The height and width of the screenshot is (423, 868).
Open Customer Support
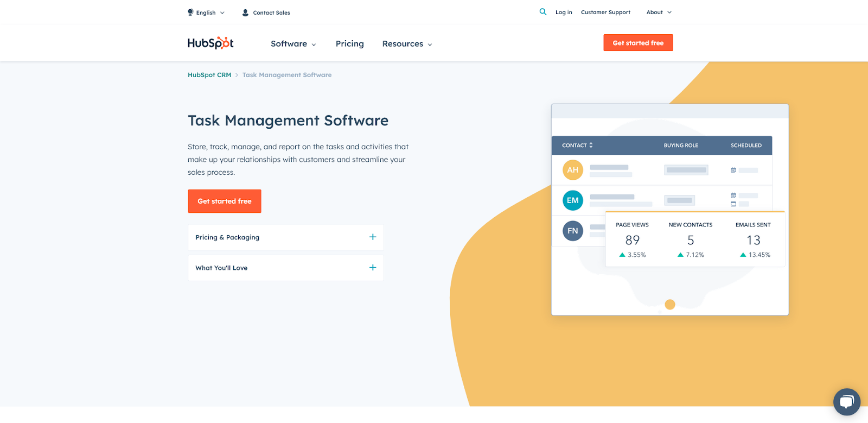coord(605,12)
